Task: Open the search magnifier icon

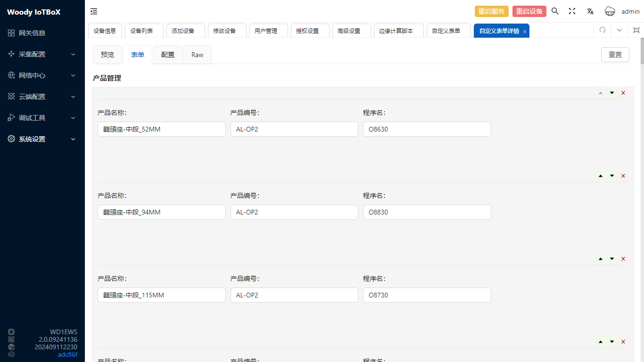Action: coord(555,11)
